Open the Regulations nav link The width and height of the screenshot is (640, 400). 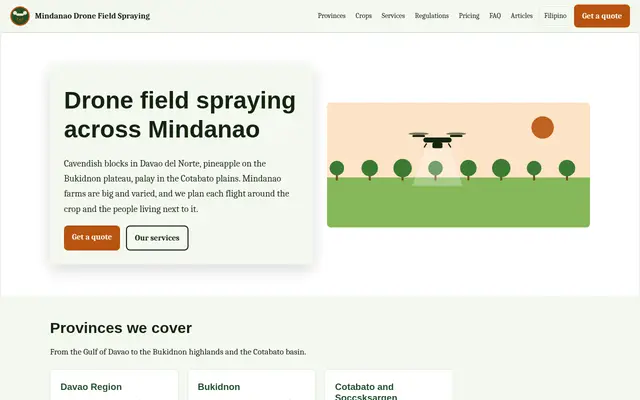pyautogui.click(x=431, y=16)
